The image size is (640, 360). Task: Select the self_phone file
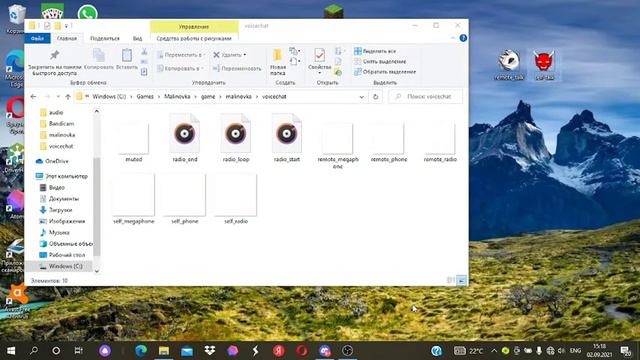(185, 199)
